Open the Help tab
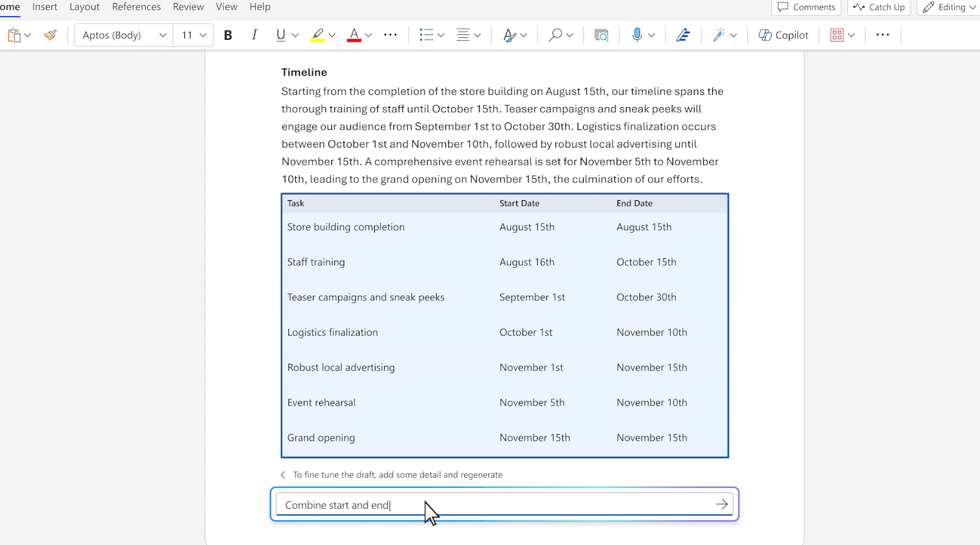 [260, 7]
